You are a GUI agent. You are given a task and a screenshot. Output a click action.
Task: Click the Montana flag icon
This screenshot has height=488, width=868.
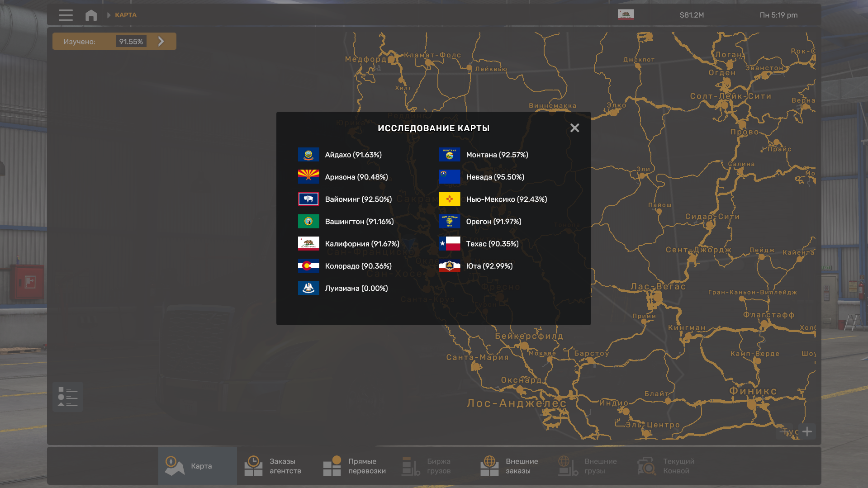[x=450, y=155]
